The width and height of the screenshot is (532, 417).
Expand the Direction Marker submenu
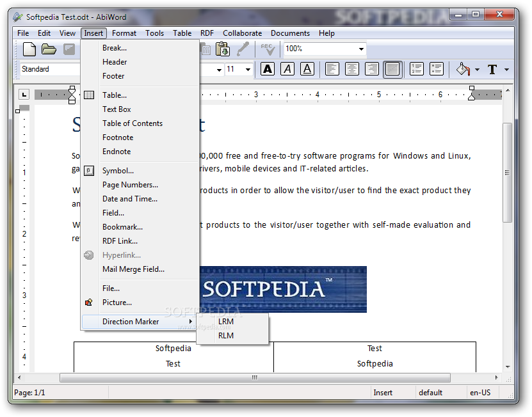(140, 322)
